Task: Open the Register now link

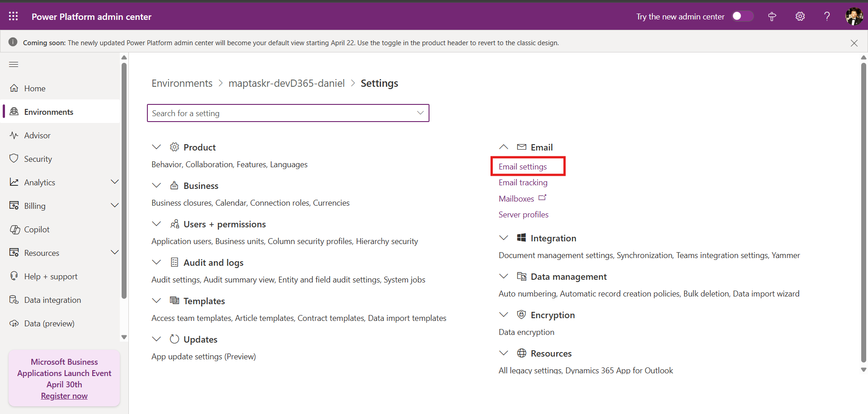Action: pos(64,395)
